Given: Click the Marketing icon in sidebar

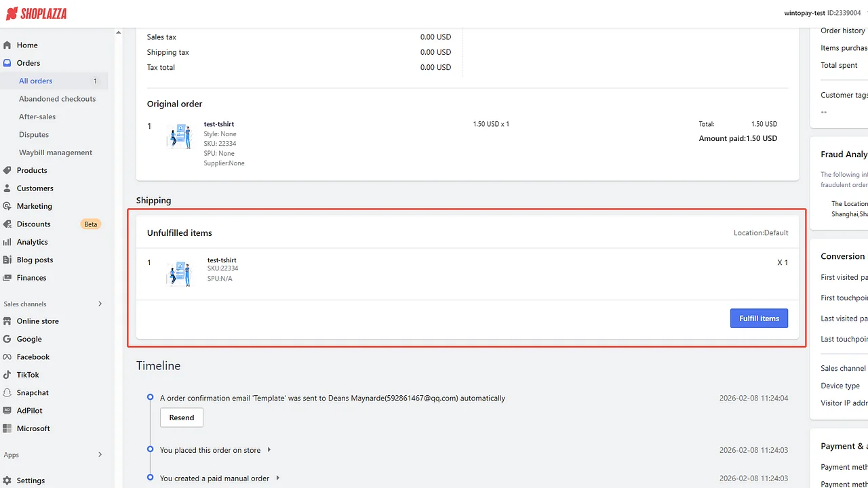Looking at the screenshot, I should (x=7, y=206).
